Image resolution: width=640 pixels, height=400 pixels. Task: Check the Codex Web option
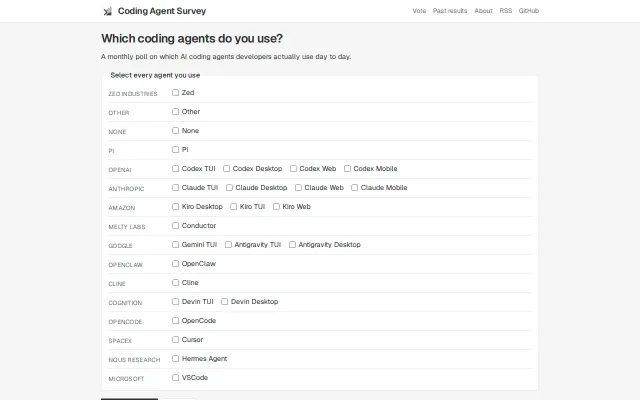pos(293,169)
